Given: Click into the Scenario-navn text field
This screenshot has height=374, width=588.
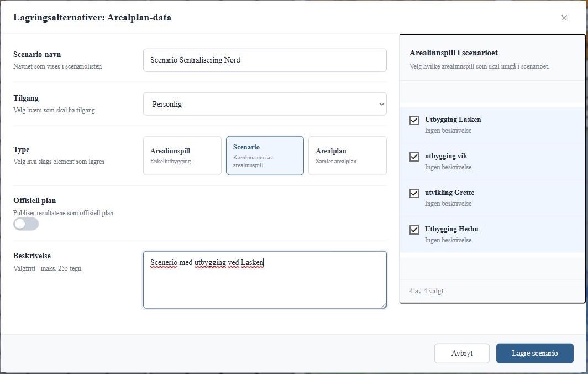Looking at the screenshot, I should 265,60.
